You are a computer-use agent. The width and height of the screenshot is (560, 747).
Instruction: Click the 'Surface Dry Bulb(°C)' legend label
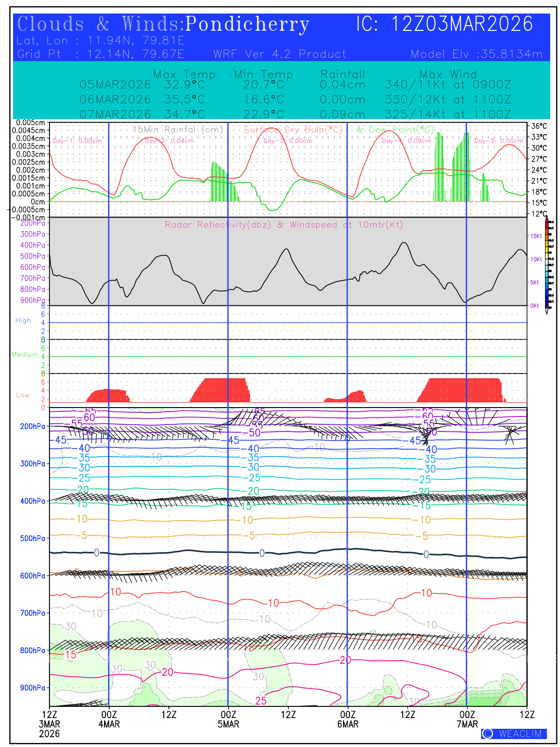click(293, 130)
